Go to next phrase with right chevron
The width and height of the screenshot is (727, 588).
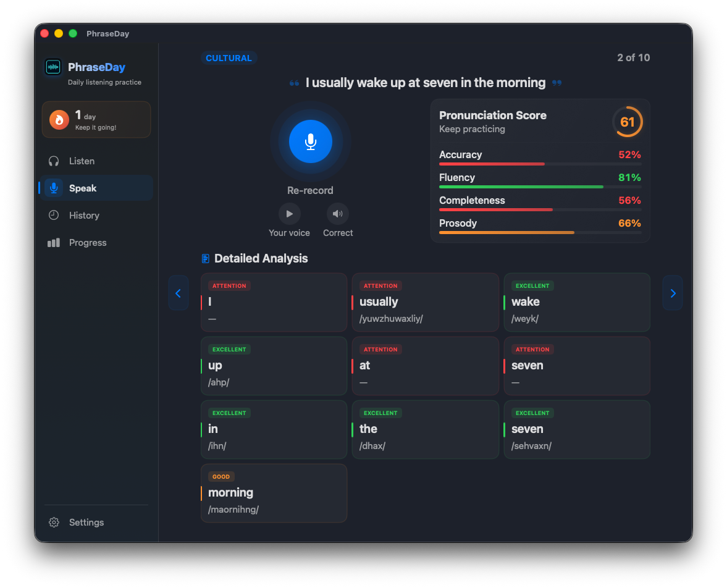tap(673, 293)
